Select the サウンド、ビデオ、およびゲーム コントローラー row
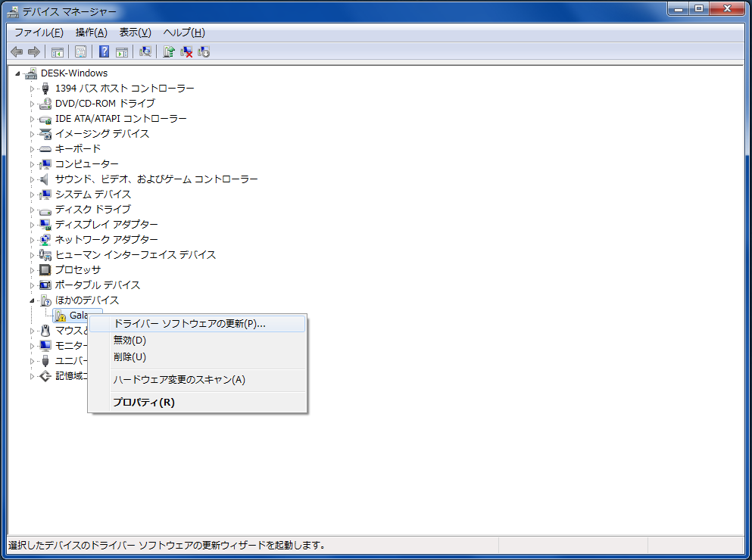 pos(156,179)
